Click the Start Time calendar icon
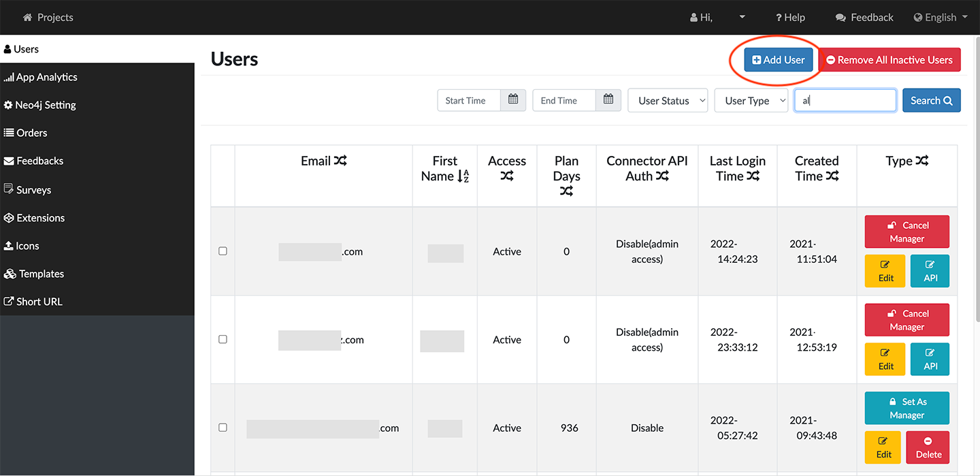This screenshot has height=476, width=980. click(513, 100)
